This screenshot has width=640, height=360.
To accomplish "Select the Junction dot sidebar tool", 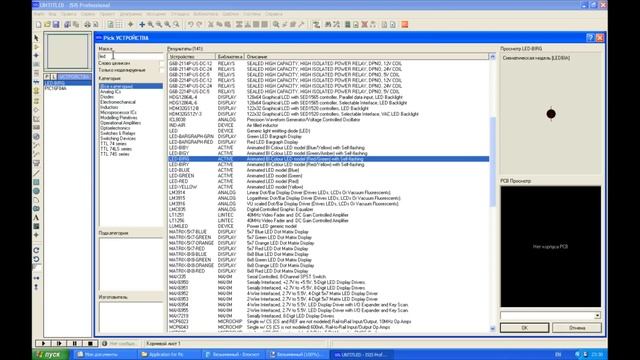I will 36,56.
